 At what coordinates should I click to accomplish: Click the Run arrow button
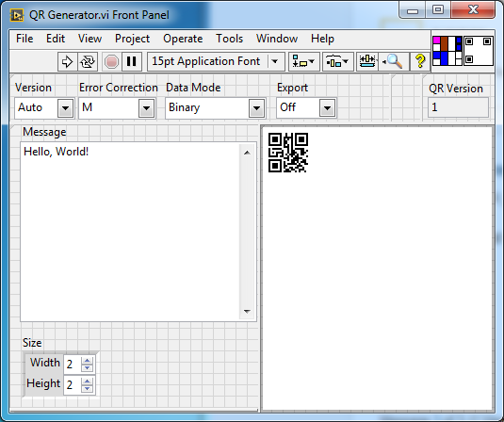click(67, 61)
